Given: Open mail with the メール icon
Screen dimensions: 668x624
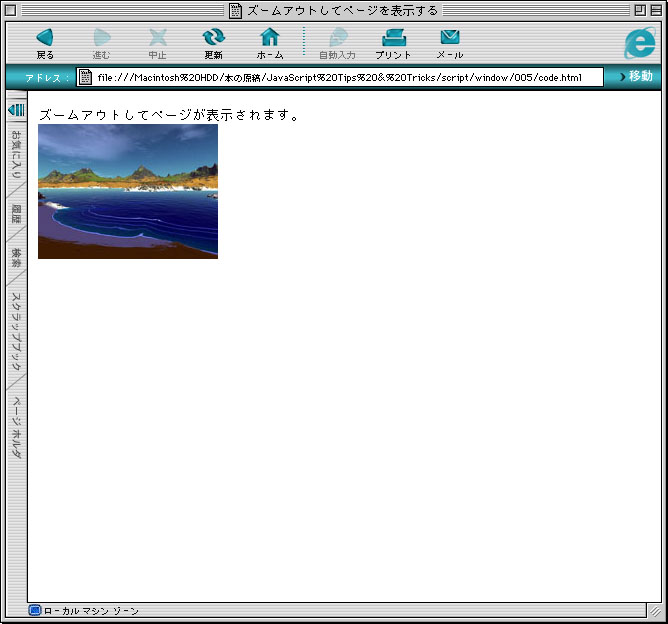Looking at the screenshot, I should [x=449, y=37].
